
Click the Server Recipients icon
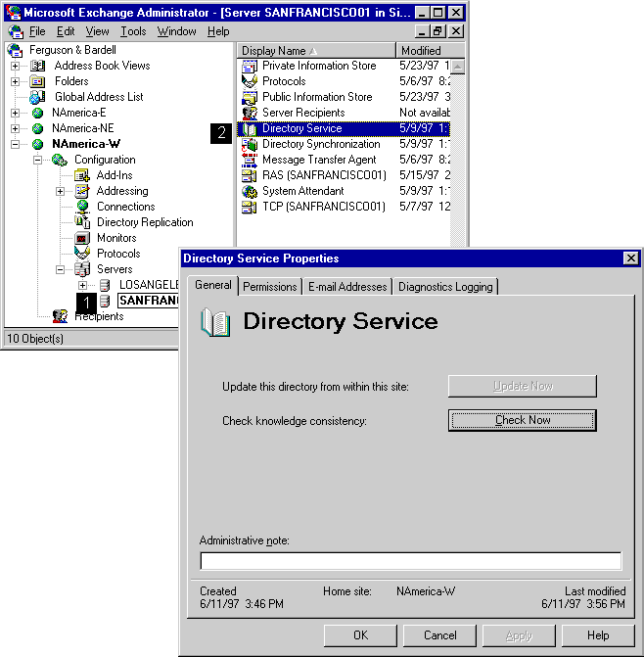click(250, 113)
